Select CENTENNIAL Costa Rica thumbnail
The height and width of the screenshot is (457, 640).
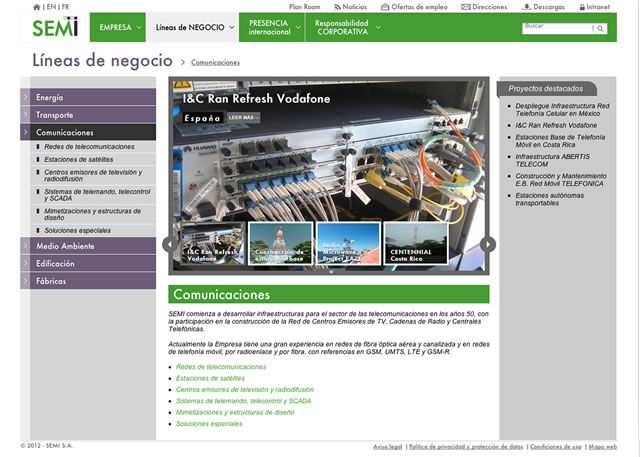pos(416,243)
